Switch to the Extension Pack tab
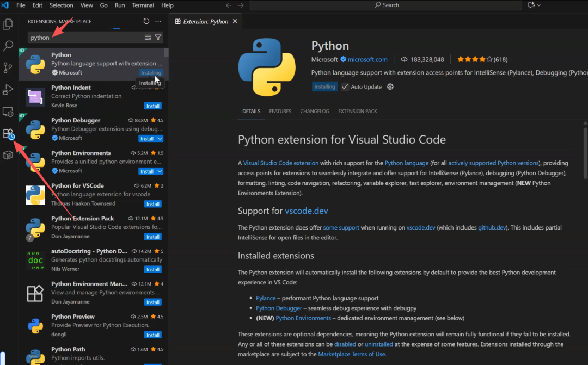The height and width of the screenshot is (365, 588). [358, 112]
